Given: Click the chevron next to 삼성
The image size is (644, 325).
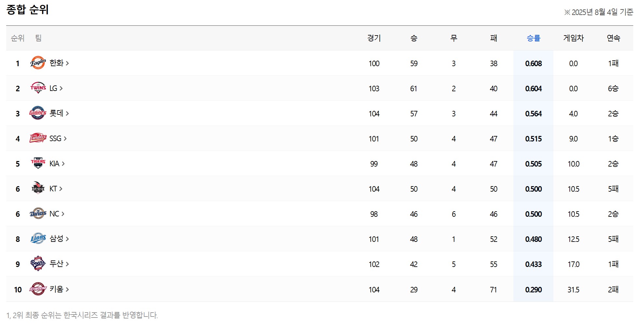Looking at the screenshot, I should 67,239.
